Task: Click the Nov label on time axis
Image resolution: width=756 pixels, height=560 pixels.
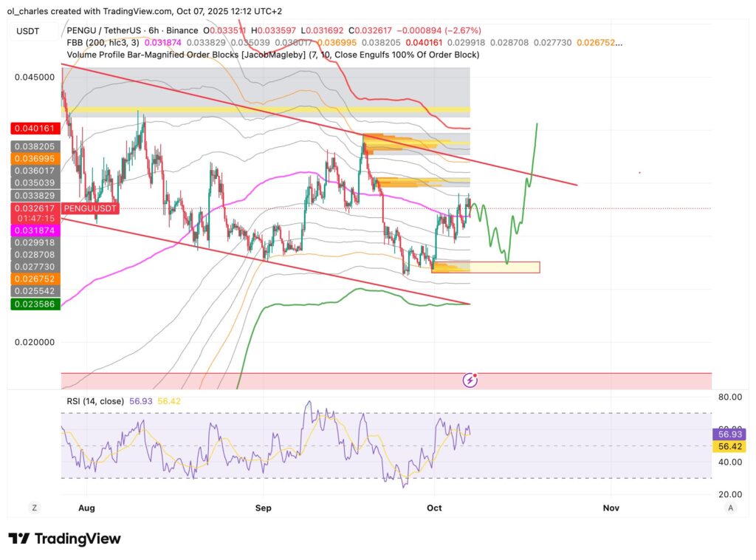Action: [x=611, y=508]
